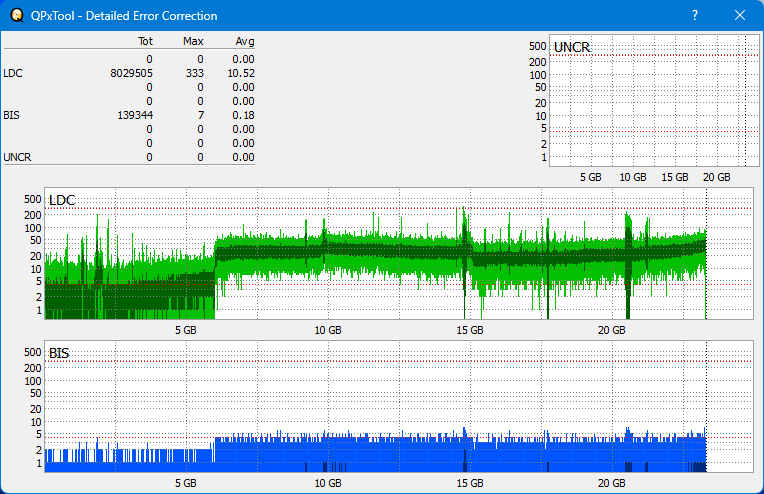Click the UNCR row label in the table

click(16, 157)
